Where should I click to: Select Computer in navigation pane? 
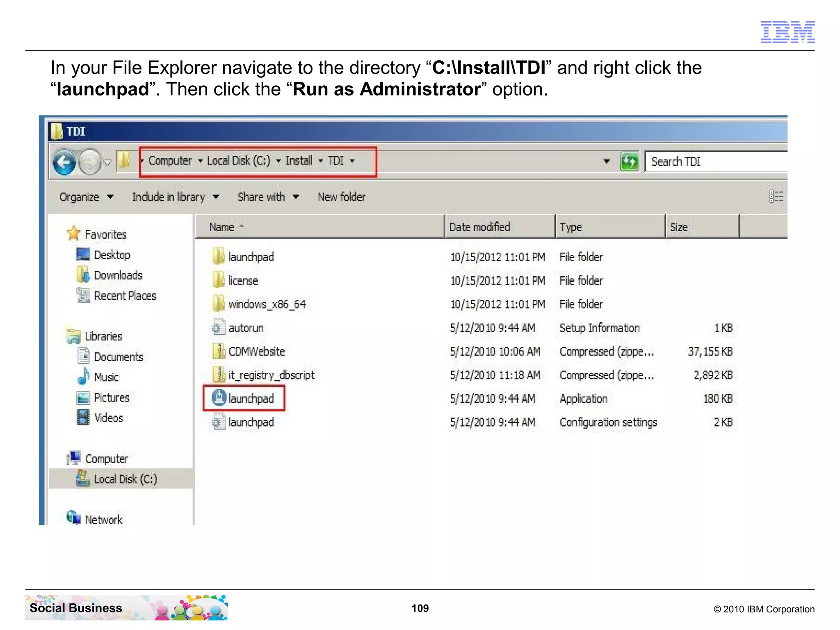106,459
